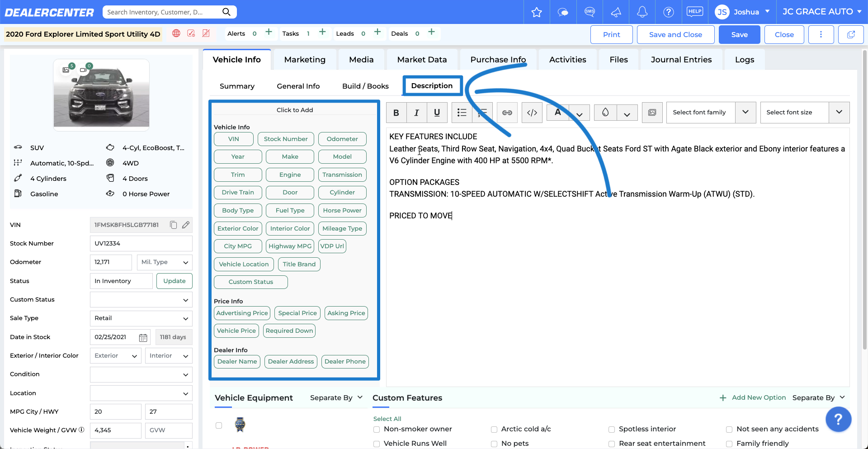868x449 pixels.
Task: Edit the VIN with pencil icon
Action: [186, 225]
